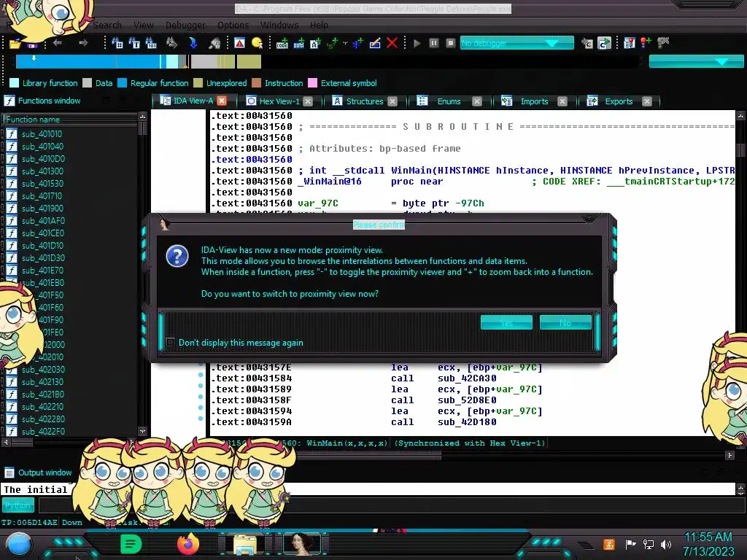Image resolution: width=747 pixels, height=560 pixels.
Task: Click the binoculars binary search icon marked 101
Action: [151, 43]
